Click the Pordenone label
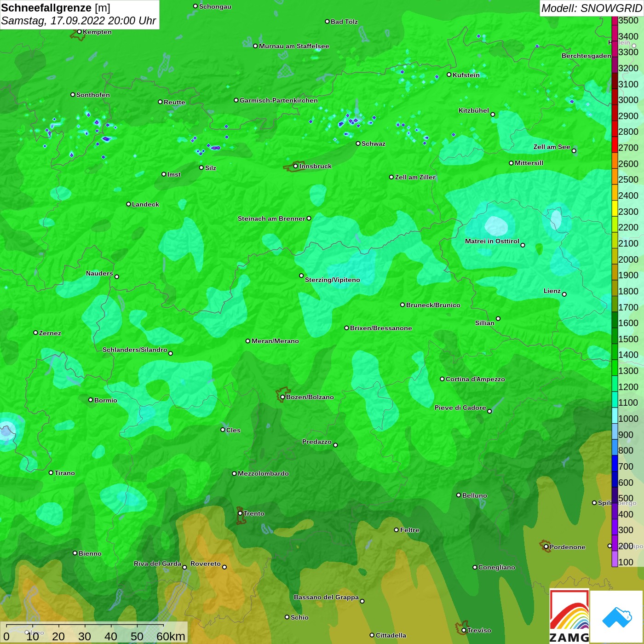This screenshot has height=644, width=644. point(567,547)
